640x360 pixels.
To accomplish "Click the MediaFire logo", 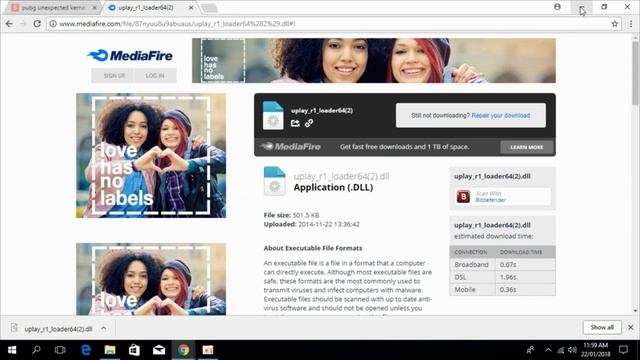I will click(x=130, y=56).
